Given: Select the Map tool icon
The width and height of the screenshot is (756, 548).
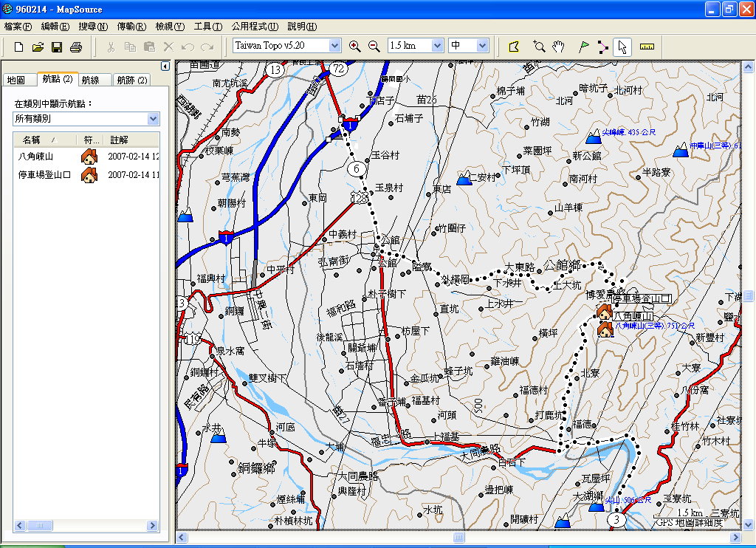Looking at the screenshot, I should (514, 47).
